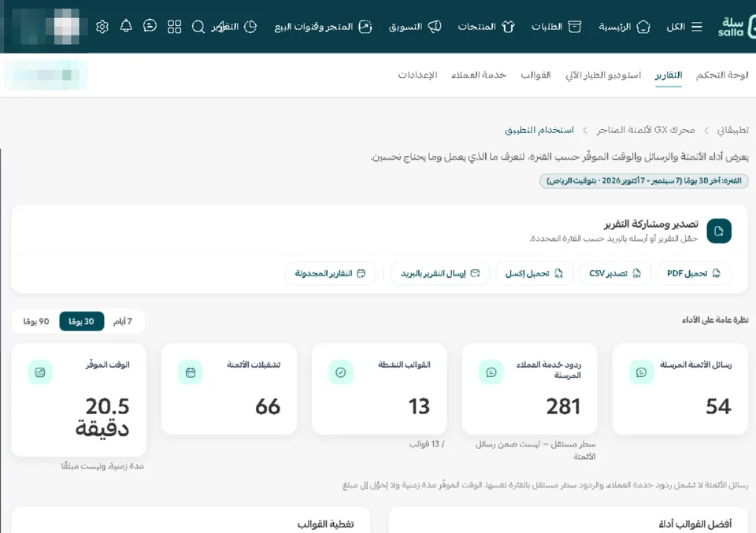
Task: Click the value 54 in messages card
Action: pos(718,406)
